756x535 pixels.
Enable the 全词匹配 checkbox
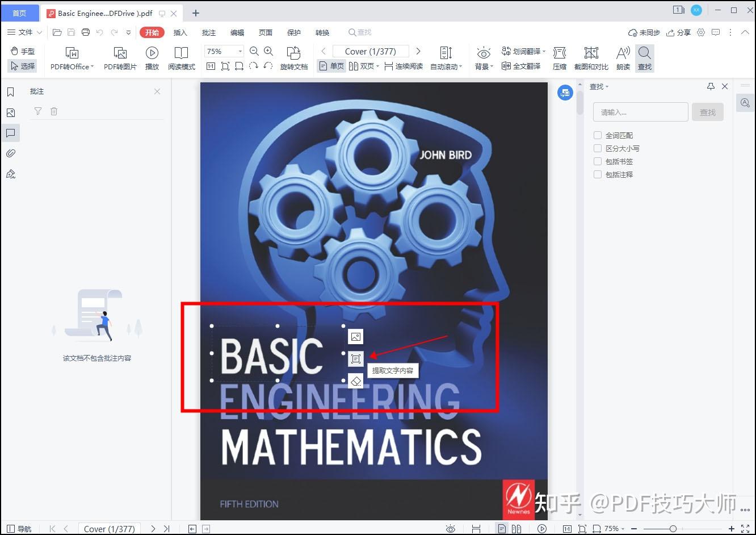click(x=598, y=135)
